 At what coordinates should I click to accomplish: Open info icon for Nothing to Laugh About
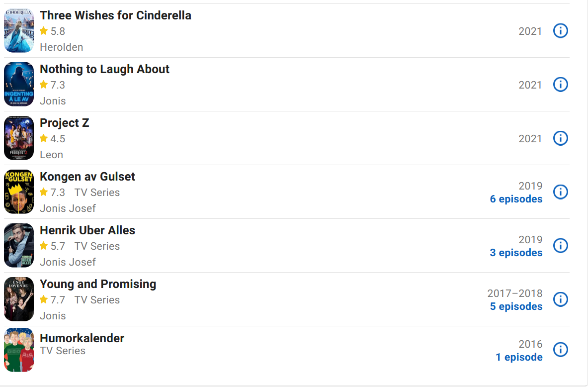tap(560, 85)
